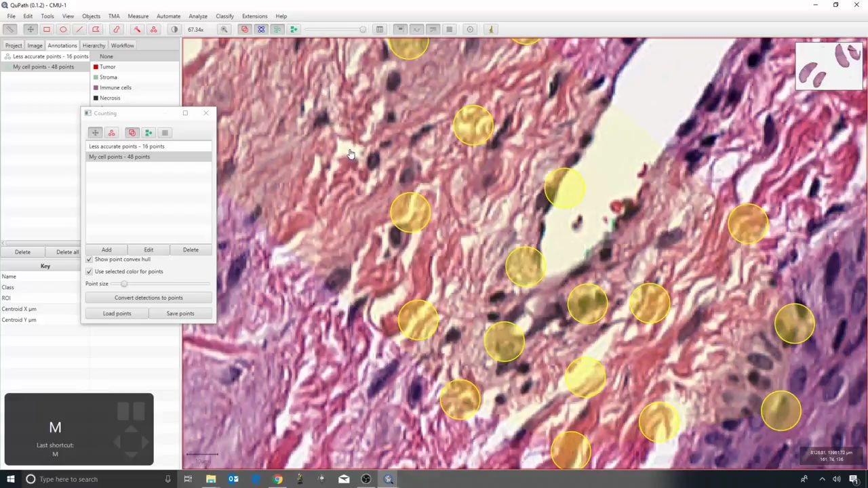
Task: Click Move tool in Counting dialog
Action: [x=95, y=132]
